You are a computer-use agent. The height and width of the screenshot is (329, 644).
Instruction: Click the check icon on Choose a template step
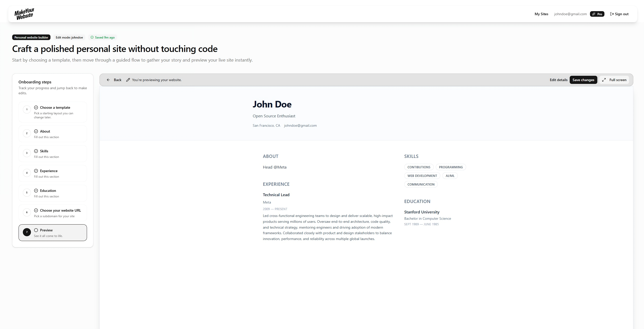tap(36, 107)
